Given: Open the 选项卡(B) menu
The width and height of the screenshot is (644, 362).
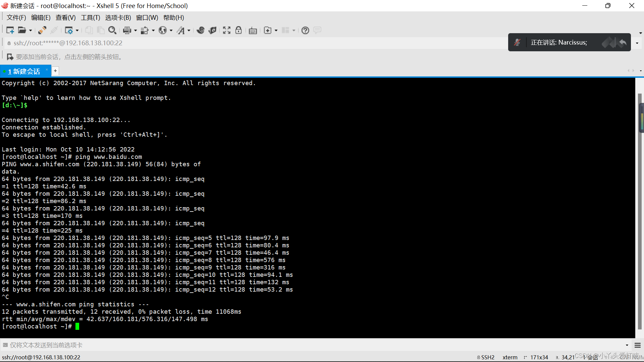Looking at the screenshot, I should click(x=118, y=18).
